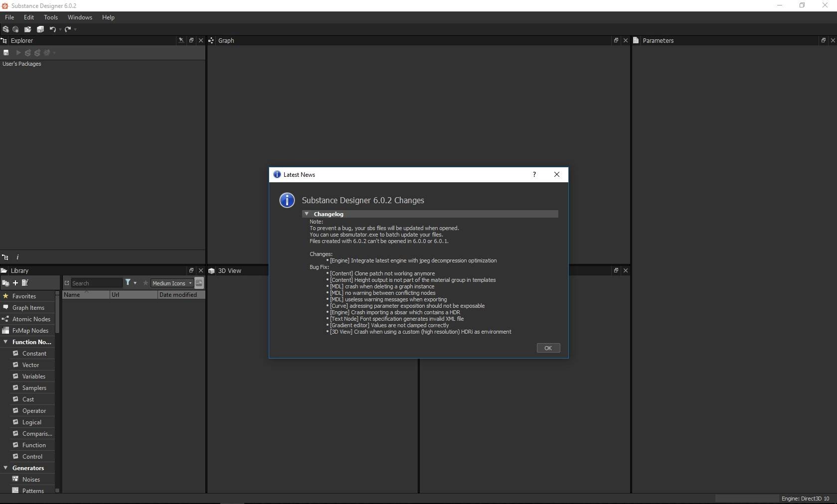
Task: Sort Library by the Name column header
Action: (x=86, y=295)
